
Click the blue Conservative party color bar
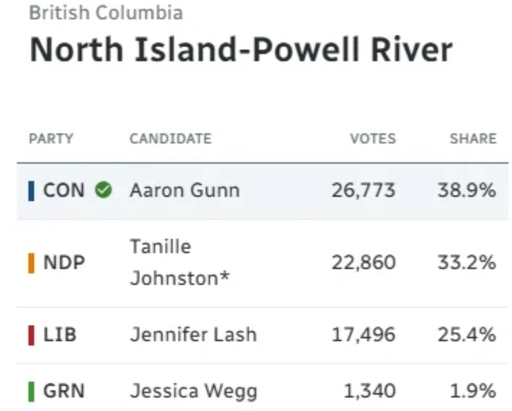click(31, 191)
